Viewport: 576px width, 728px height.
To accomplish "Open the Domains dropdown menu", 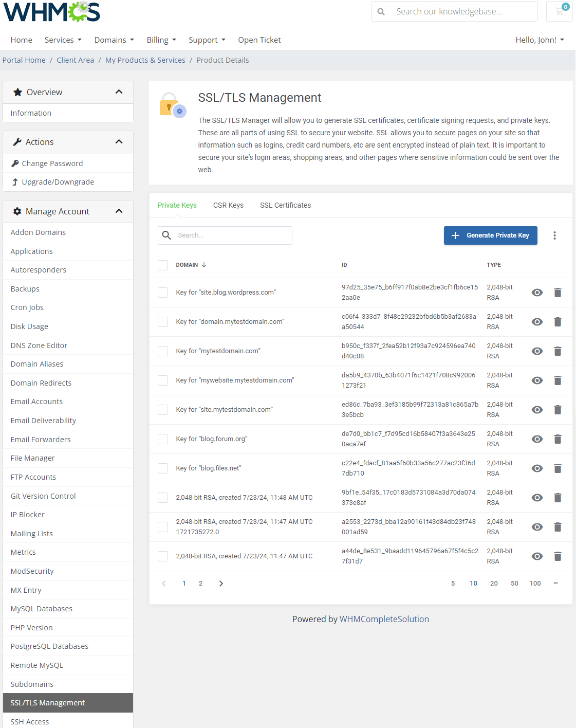I will click(114, 40).
